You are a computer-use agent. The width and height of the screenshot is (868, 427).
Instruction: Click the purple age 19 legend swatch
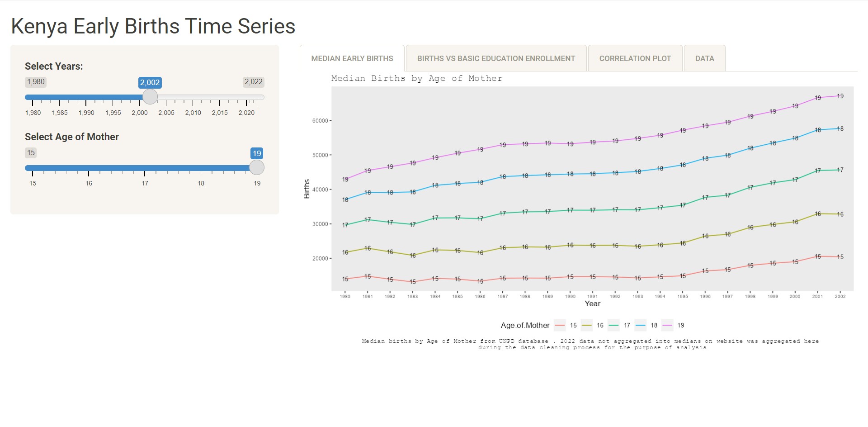[x=667, y=325]
